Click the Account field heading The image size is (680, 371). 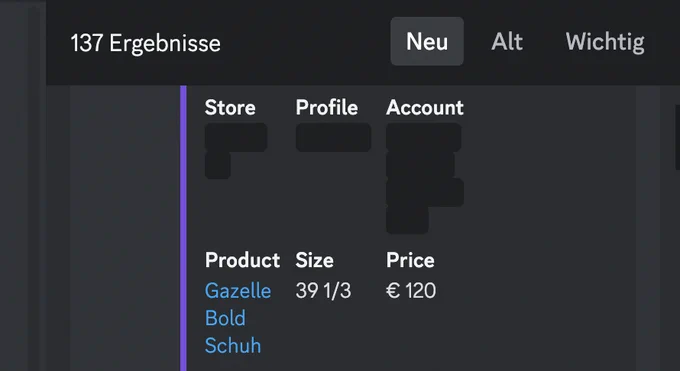425,108
